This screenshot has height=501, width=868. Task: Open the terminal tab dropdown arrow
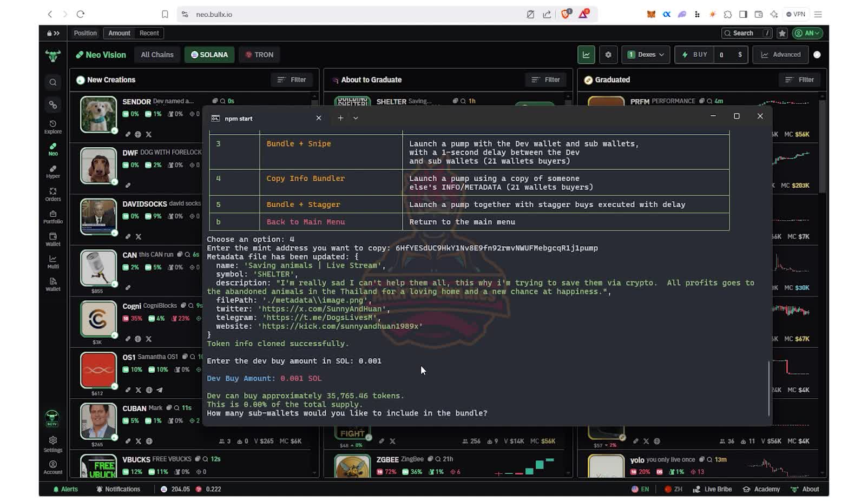tap(356, 118)
